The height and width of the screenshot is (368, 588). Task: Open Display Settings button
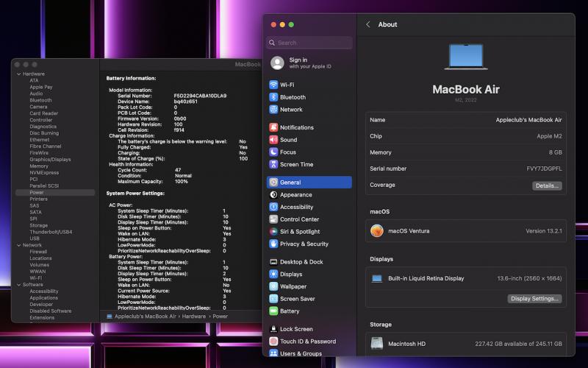534,299
